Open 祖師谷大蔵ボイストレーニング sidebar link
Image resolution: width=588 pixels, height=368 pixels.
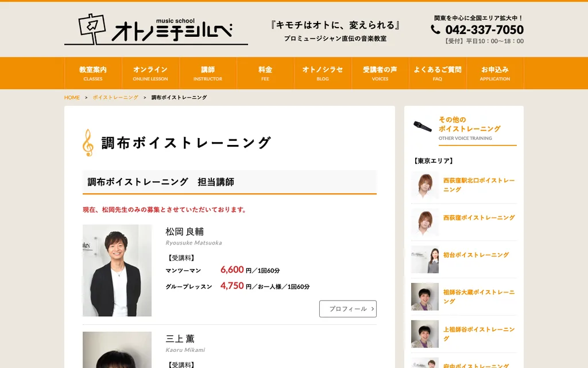(479, 296)
